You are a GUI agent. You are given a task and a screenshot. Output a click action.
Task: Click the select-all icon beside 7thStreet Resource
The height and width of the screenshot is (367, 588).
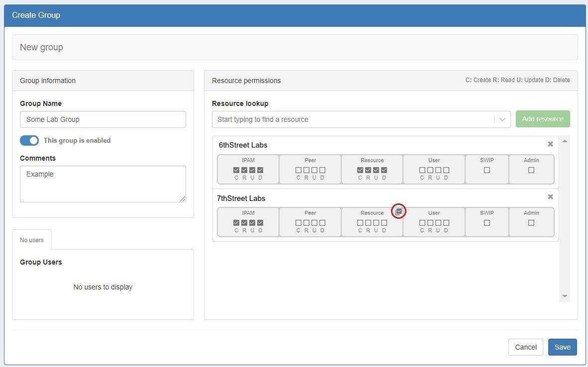coord(398,211)
